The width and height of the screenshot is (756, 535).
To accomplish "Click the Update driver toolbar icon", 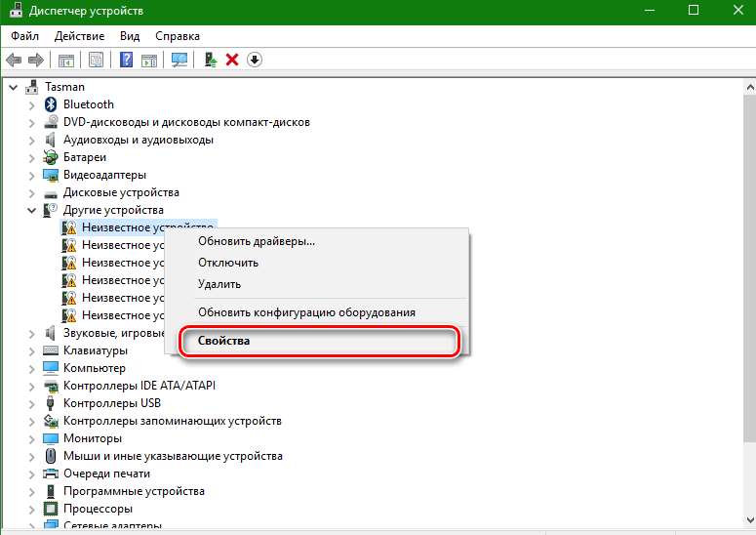I will point(210,60).
